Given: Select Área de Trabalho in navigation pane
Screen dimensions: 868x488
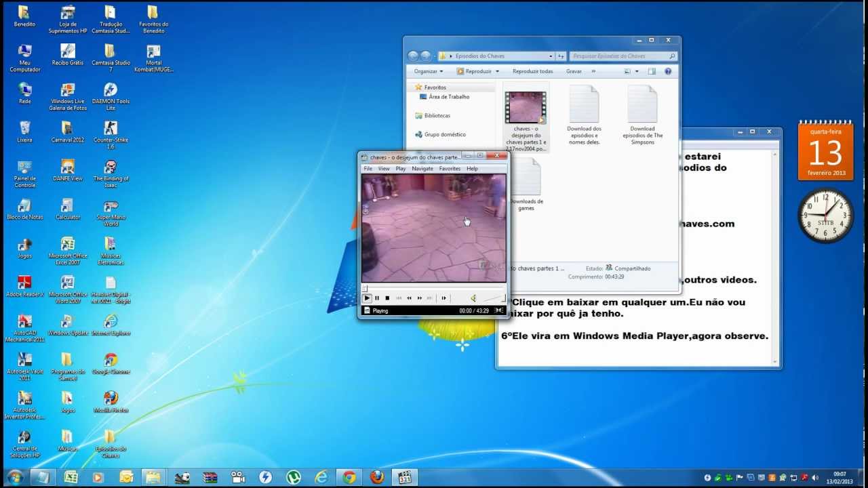Looking at the screenshot, I should click(x=448, y=97).
